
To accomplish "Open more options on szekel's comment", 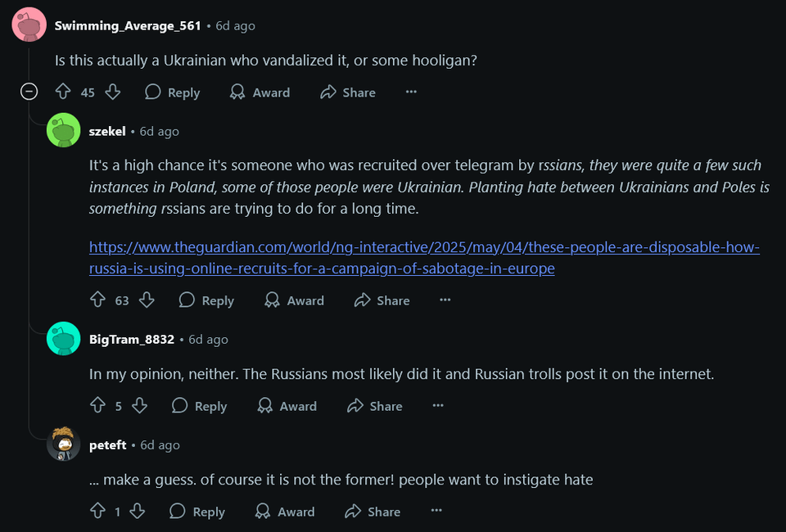I will 445,300.
